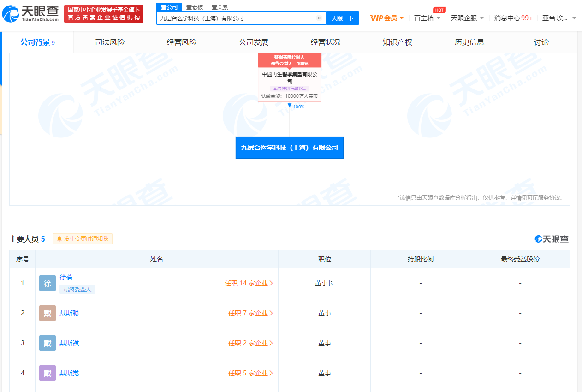Viewport: 582px width, 392px height.
Task: Click the avatar icon next to 戴斯聪
Action: [x=48, y=313]
